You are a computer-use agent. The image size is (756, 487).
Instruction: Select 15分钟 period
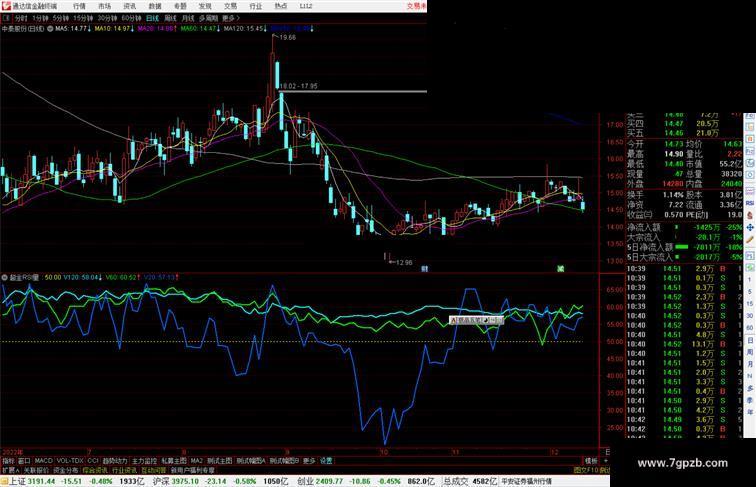[83, 18]
